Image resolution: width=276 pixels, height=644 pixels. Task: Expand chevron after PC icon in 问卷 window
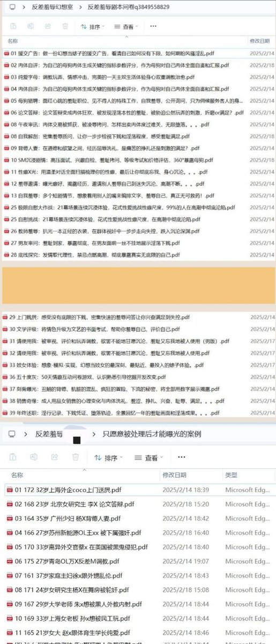[24, 8]
